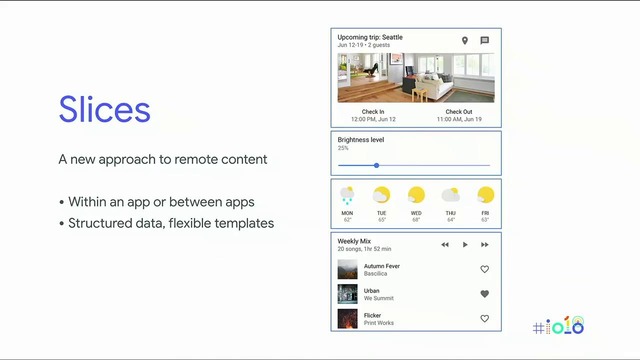The image size is (640, 360).
Task: Tap the location pin icon on trip card
Action: (464, 40)
